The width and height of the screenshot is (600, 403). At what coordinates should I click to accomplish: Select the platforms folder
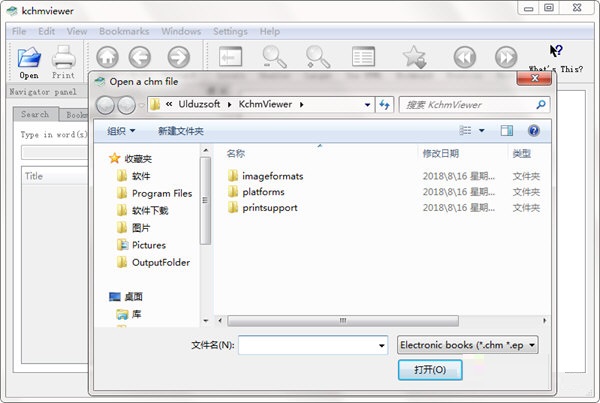(x=256, y=192)
